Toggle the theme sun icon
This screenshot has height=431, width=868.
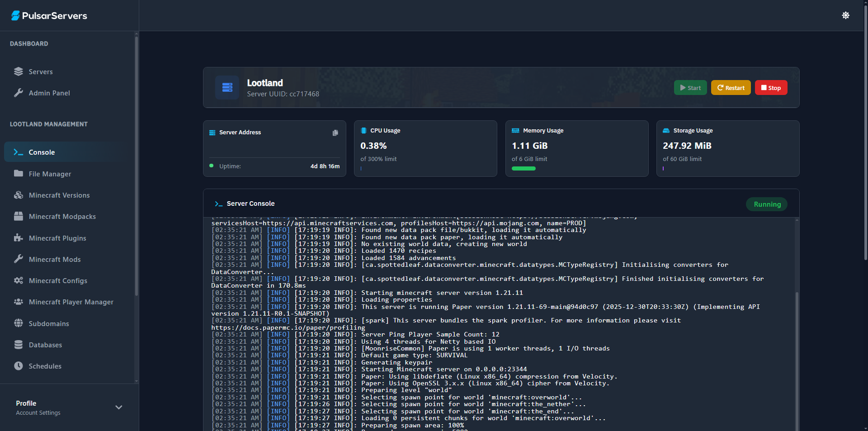pyautogui.click(x=845, y=15)
